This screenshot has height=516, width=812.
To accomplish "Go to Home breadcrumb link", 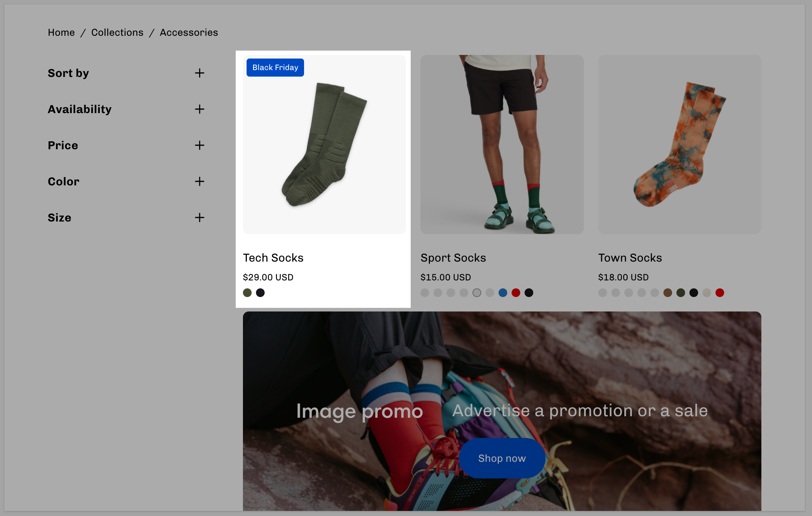I will coord(61,33).
